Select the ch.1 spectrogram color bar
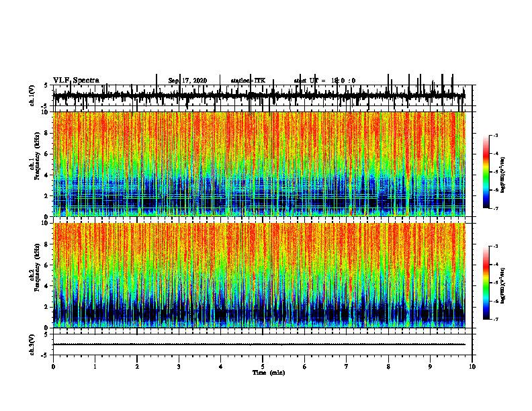 point(486,172)
